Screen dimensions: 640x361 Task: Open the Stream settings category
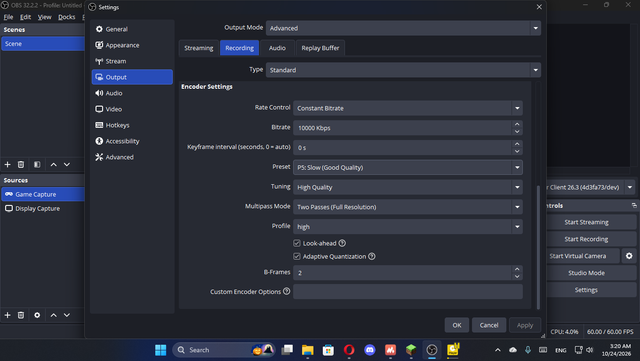coord(132,61)
